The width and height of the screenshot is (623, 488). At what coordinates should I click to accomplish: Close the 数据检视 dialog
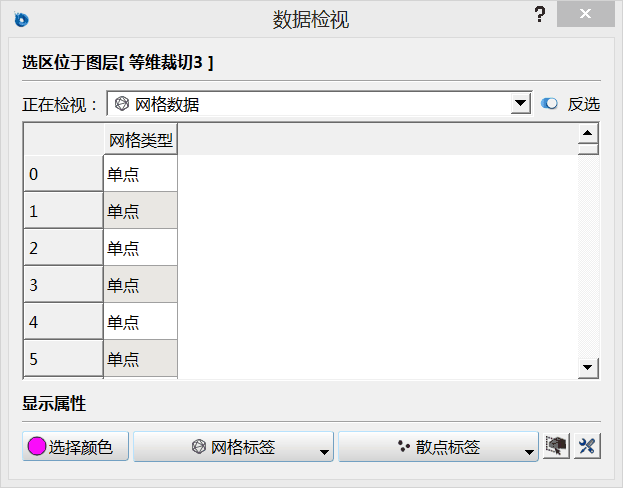click(585, 14)
